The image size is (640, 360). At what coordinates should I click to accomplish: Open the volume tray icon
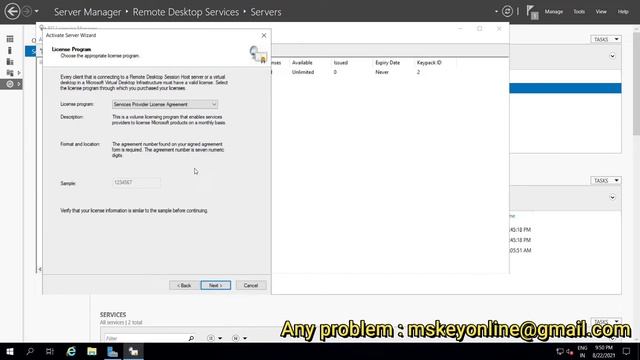570,351
